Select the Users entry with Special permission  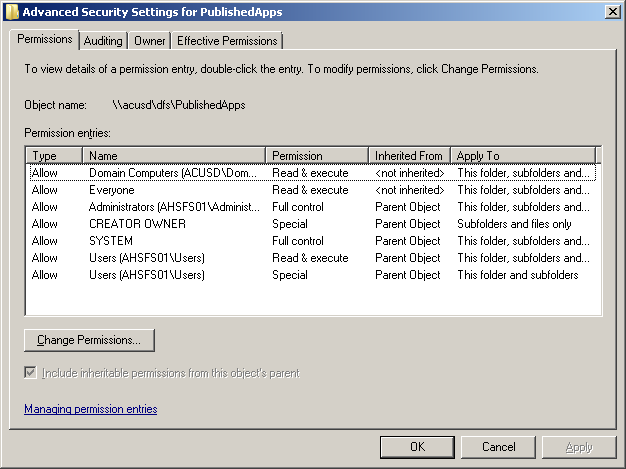pos(313,275)
